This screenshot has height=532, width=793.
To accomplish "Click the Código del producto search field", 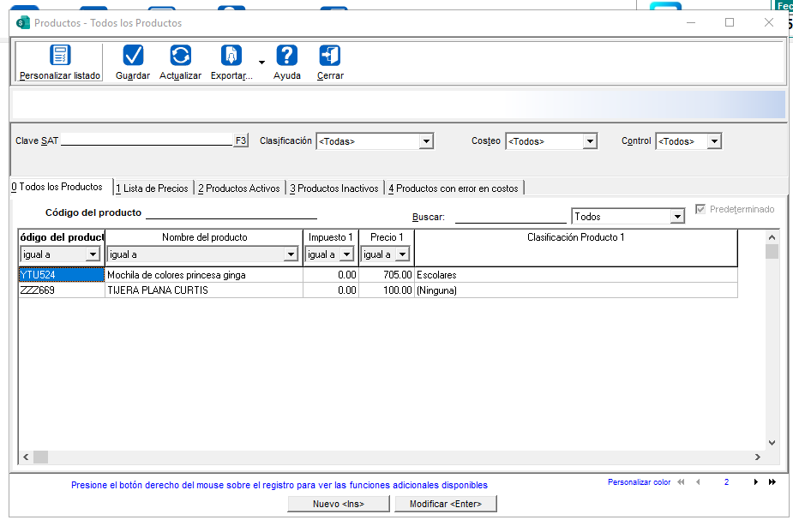I will [x=231, y=212].
